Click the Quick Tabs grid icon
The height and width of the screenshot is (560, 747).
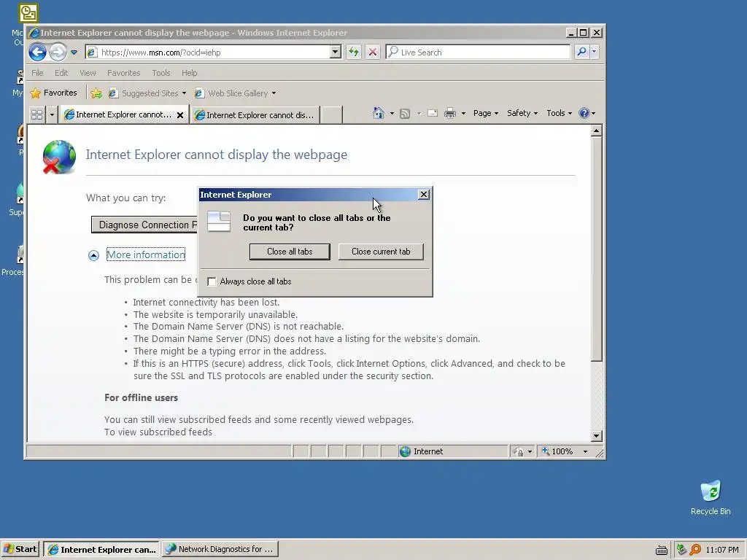point(36,114)
